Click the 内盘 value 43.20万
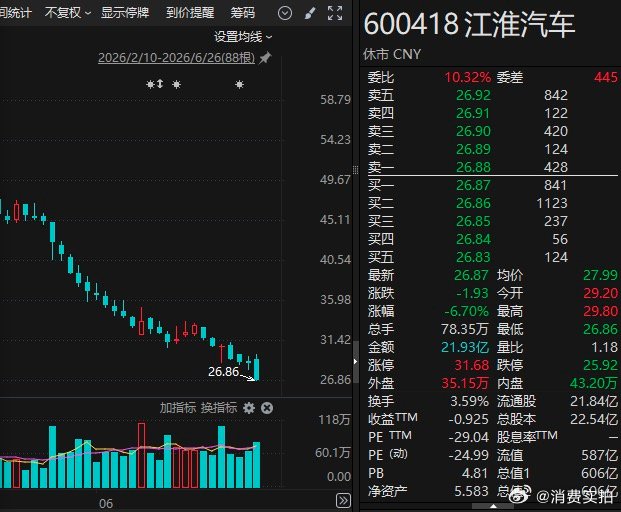 594,383
